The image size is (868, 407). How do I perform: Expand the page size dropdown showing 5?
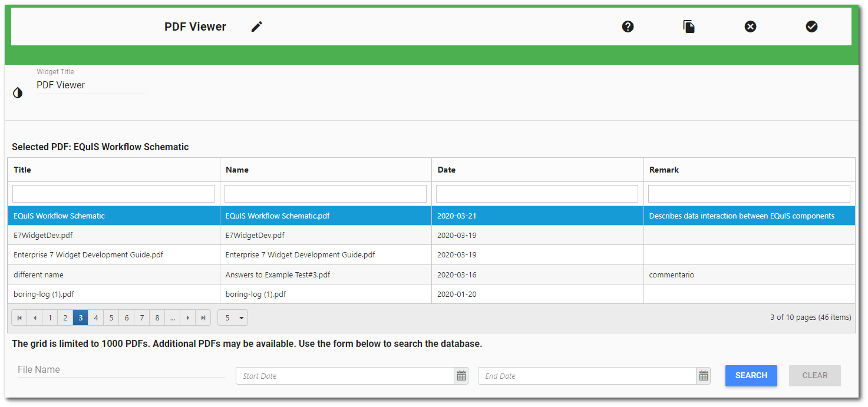pyautogui.click(x=233, y=318)
